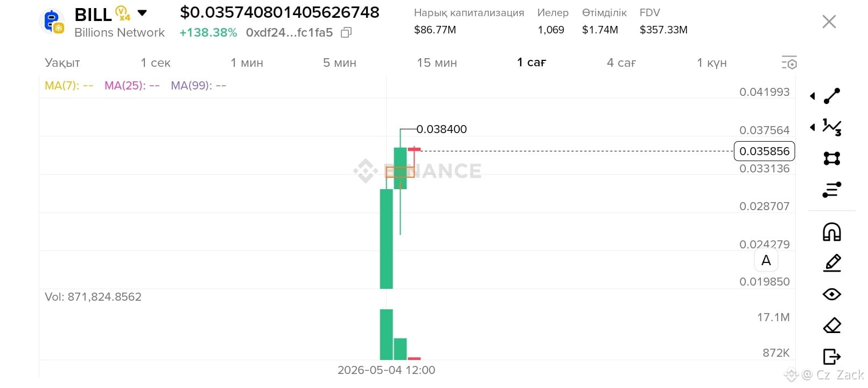
Task: Select the eraser tool
Action: point(832,325)
